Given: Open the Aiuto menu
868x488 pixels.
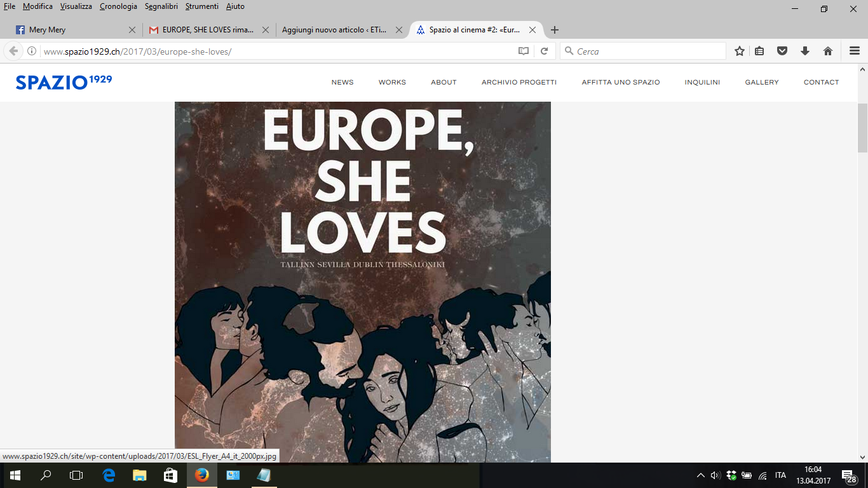Looking at the screenshot, I should (x=235, y=6).
